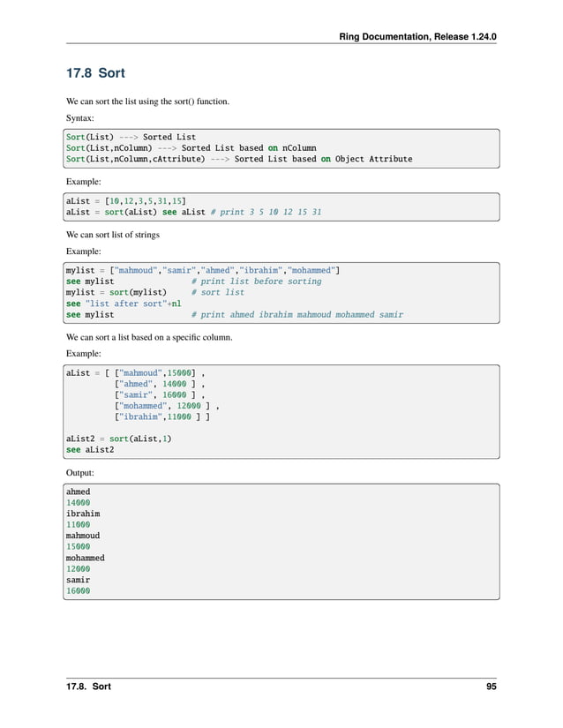The width and height of the screenshot is (563, 728).
Task: Click code "mylist = sort(mylist)"
Action: point(116,292)
